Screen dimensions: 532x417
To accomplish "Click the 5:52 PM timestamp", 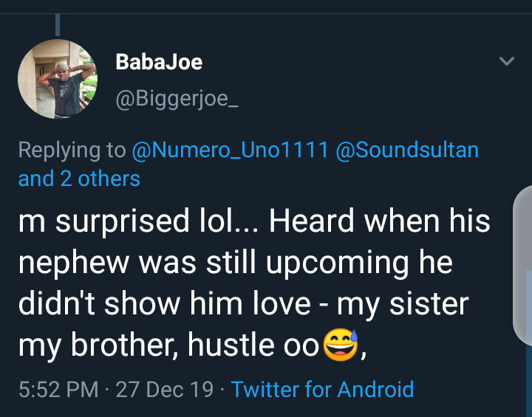I will pyautogui.click(x=59, y=389).
